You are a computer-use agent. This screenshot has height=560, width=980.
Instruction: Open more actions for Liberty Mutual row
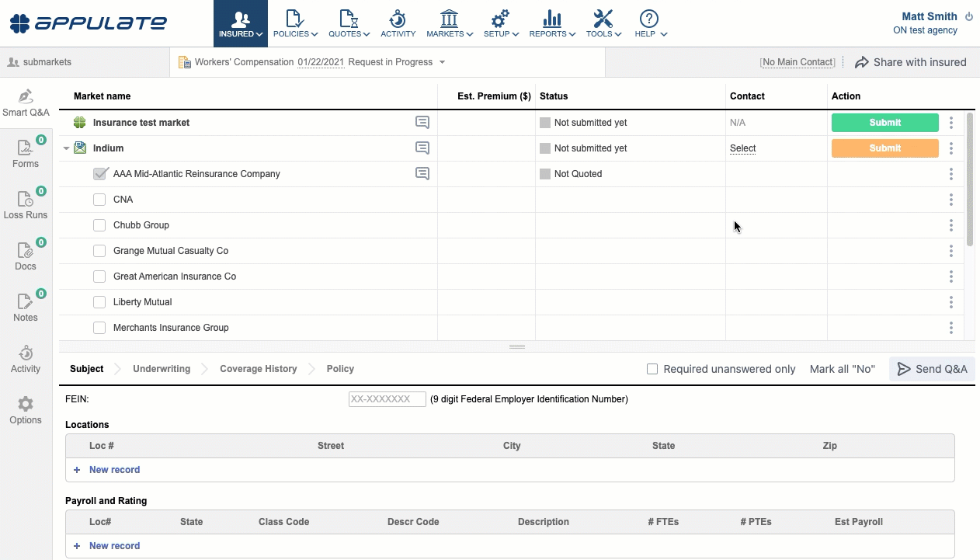pos(951,302)
